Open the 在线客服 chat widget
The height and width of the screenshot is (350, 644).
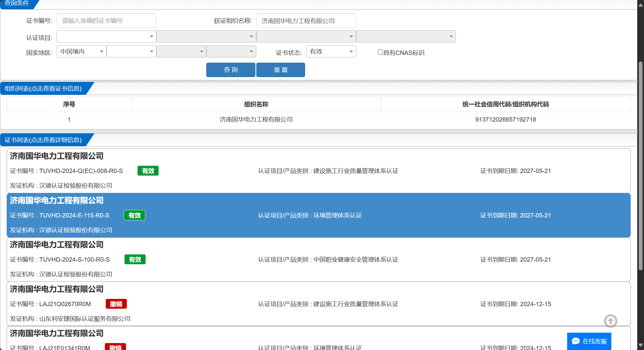click(x=589, y=341)
